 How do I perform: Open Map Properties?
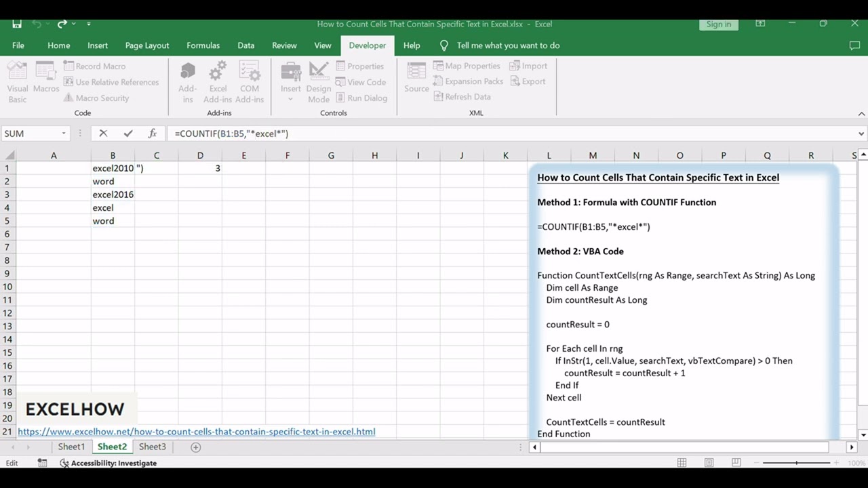point(467,66)
